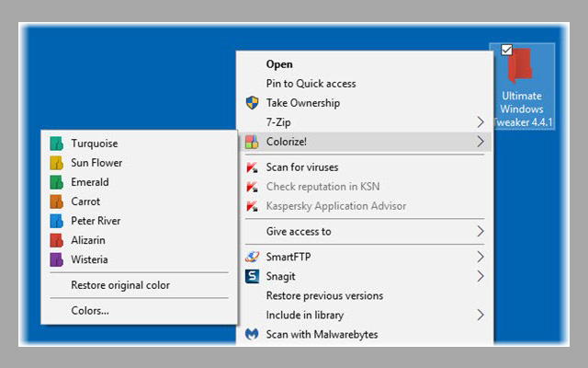Click the Sun Flower yellow folder icon

coord(56,163)
